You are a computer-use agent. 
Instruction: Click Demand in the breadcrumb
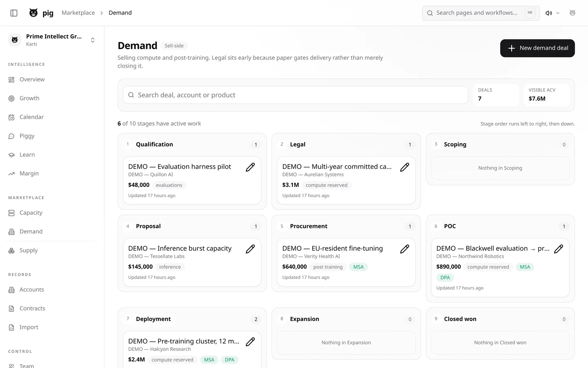point(120,13)
